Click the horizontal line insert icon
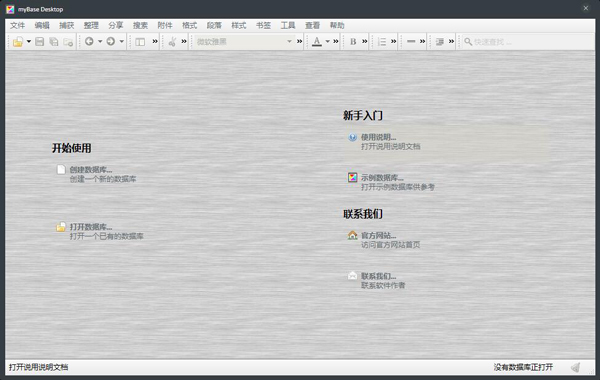 click(411, 41)
